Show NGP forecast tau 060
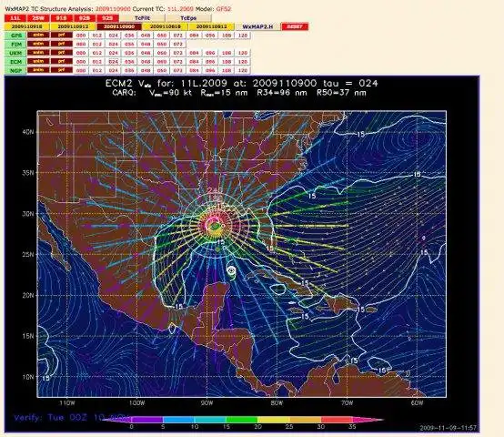Screen dimensions: 504x437 click(x=162, y=70)
